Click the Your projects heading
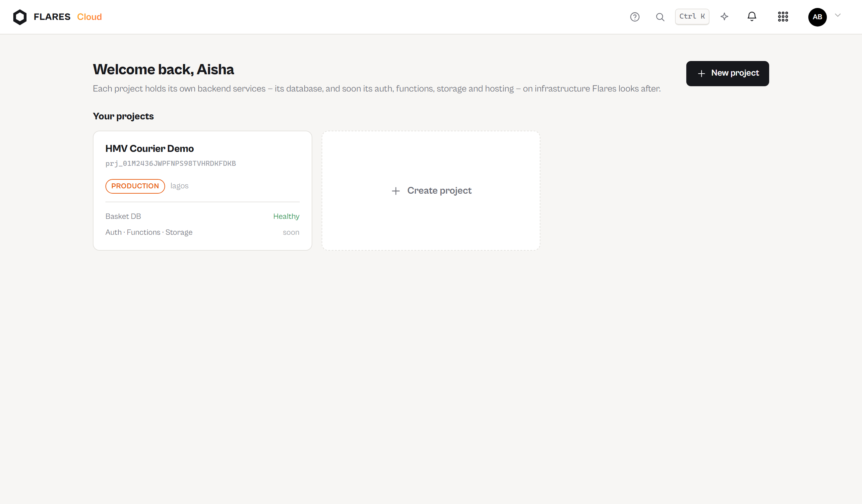The height and width of the screenshot is (504, 862). [x=123, y=116]
